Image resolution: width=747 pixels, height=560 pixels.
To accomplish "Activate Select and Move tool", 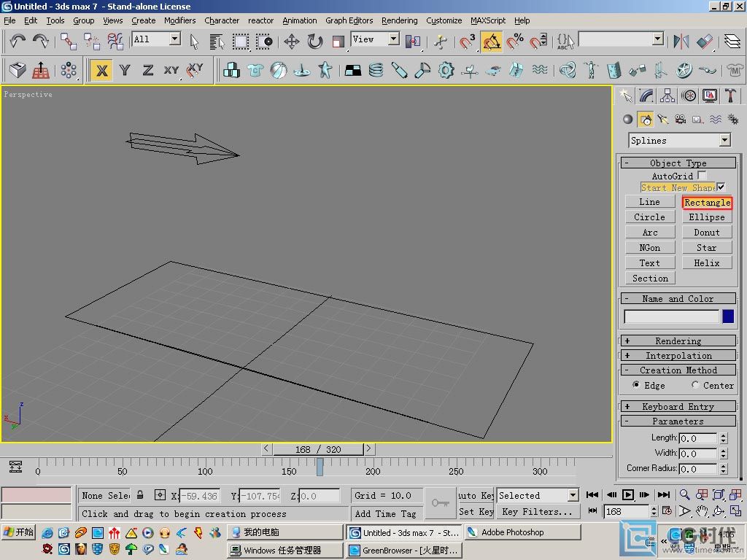I will point(292,42).
